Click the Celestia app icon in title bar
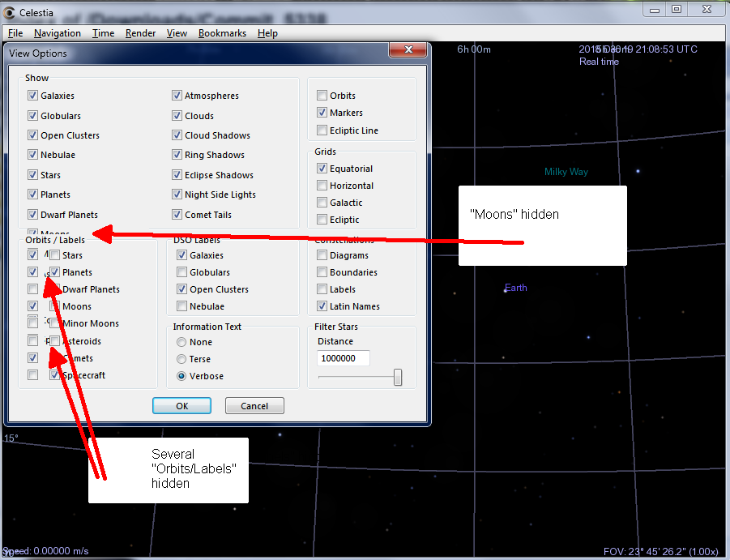The height and width of the screenshot is (560, 730). click(8, 13)
